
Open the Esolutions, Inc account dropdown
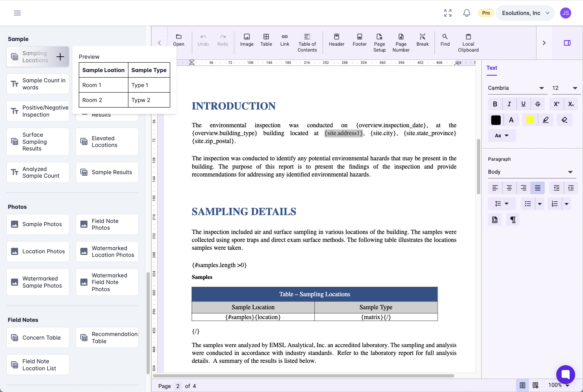(x=525, y=13)
